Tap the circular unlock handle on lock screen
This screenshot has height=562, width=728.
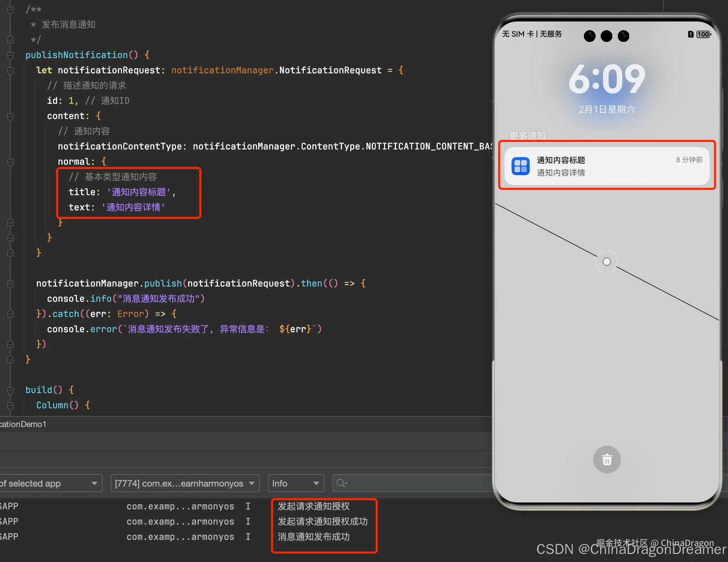(606, 262)
